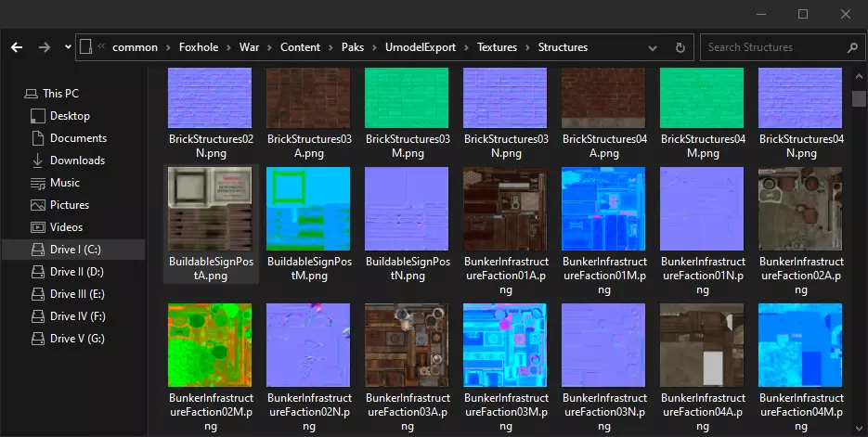Navigate to War in the breadcrumb
This screenshot has height=437, width=868.
click(x=249, y=47)
